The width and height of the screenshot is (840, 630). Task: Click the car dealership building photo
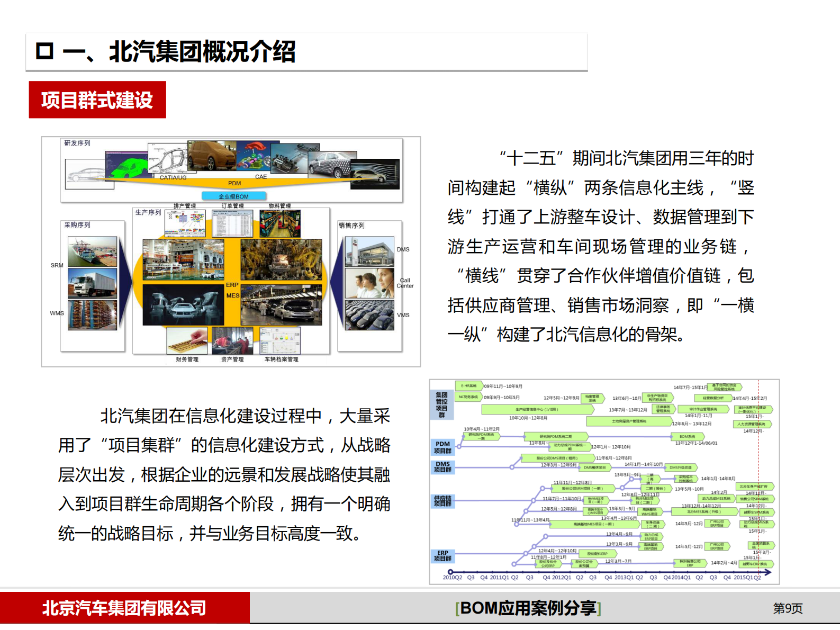(369, 251)
